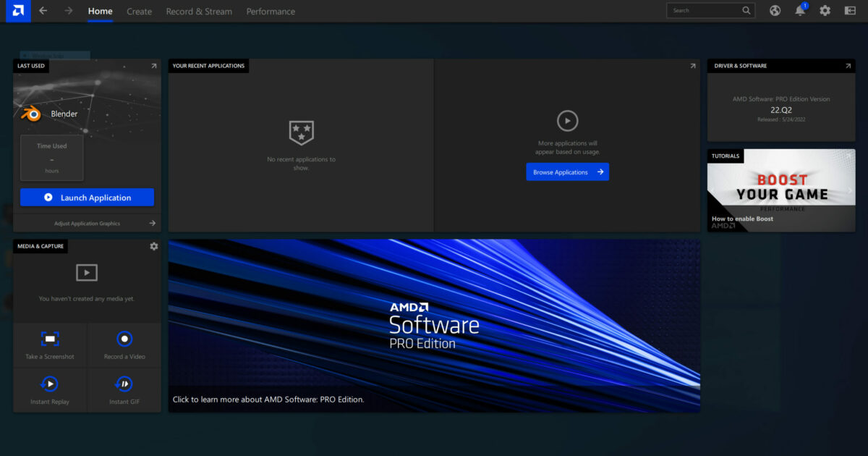Open the account panel icon
Image resolution: width=868 pixels, height=456 pixels.
(x=850, y=10)
